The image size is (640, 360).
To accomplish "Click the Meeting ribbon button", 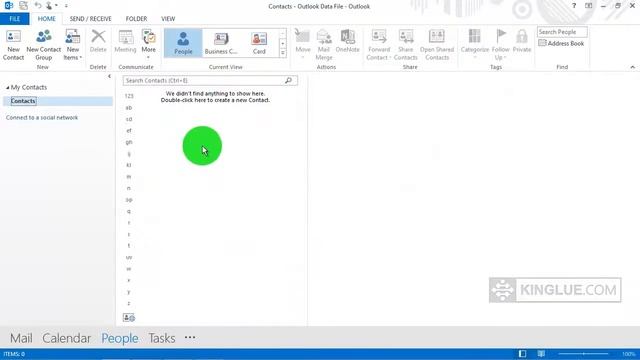I will [125, 41].
